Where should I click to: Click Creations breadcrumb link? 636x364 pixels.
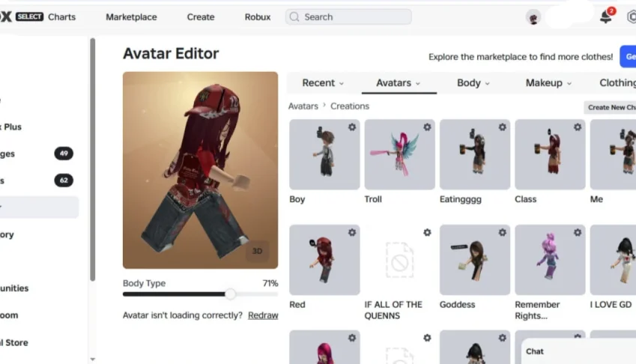pyautogui.click(x=350, y=106)
